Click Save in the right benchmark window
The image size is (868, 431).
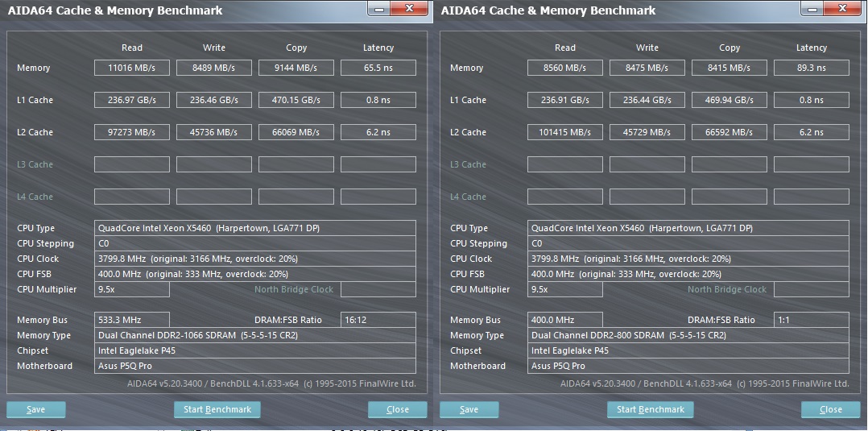[469, 409]
